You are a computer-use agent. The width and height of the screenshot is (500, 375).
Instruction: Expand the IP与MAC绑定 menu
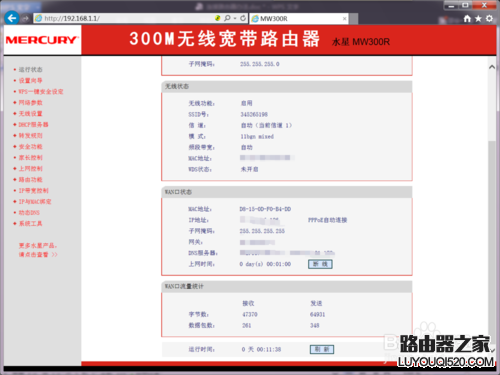[35, 201]
